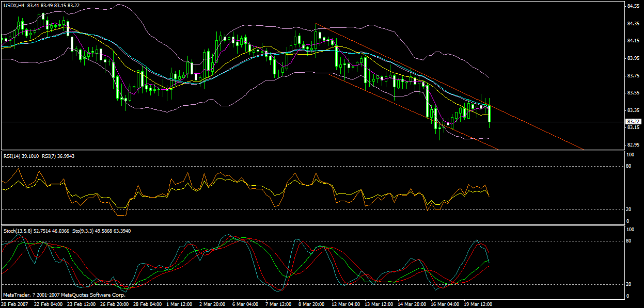Click the 28 Feb 04:00 time label
The height and width of the screenshot is (308, 644).
pos(147,304)
